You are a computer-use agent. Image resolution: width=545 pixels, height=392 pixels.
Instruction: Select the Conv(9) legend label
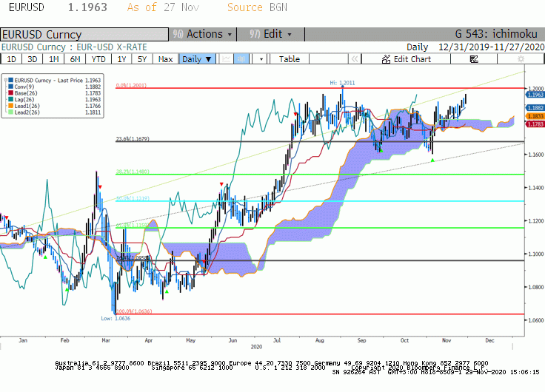[24, 87]
